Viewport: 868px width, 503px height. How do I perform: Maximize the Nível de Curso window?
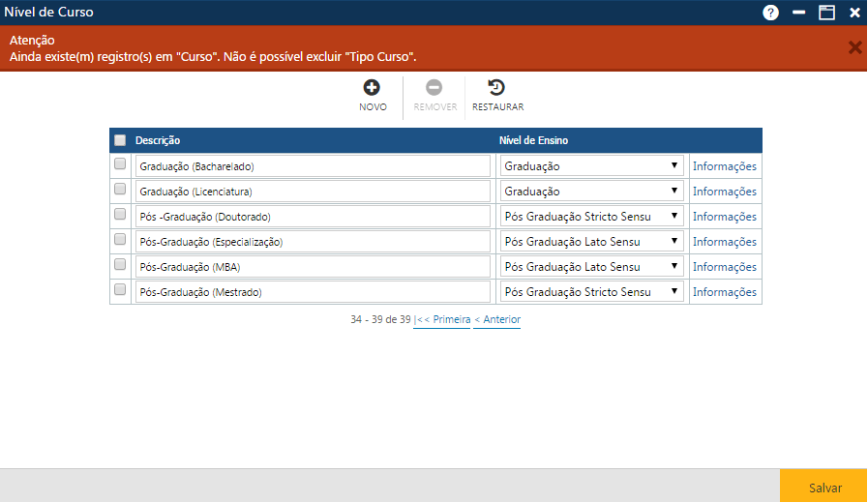(x=826, y=13)
